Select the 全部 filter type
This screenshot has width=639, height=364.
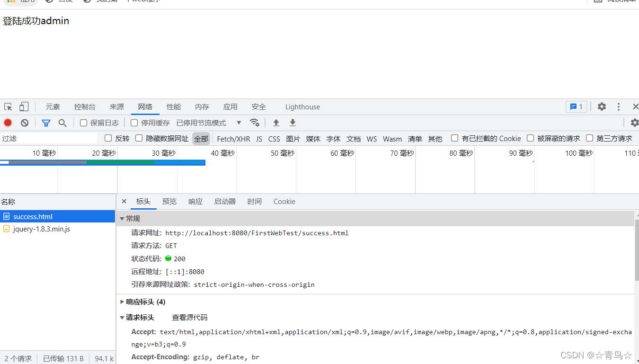pyautogui.click(x=201, y=139)
